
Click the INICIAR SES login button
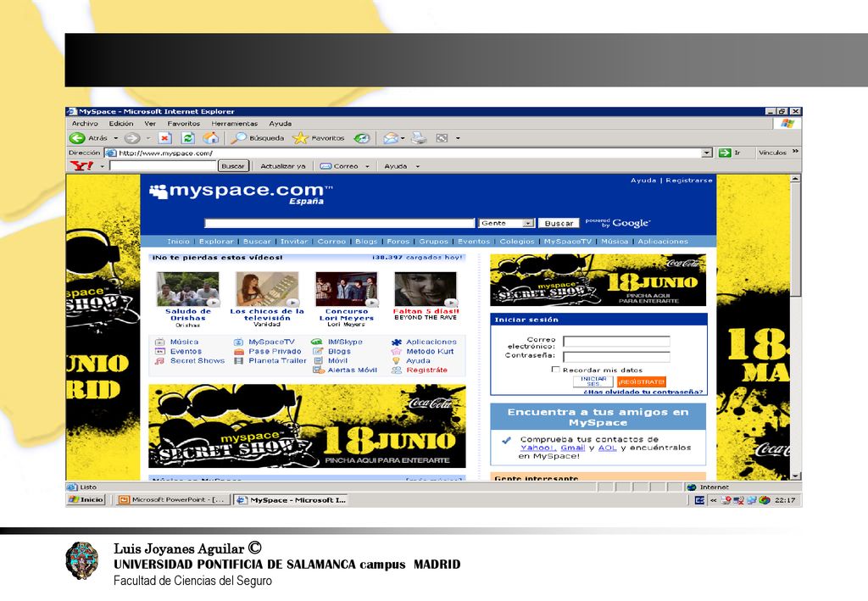[x=593, y=381]
